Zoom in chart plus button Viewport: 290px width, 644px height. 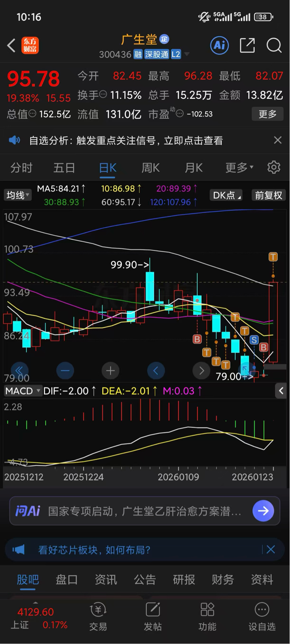click(110, 371)
